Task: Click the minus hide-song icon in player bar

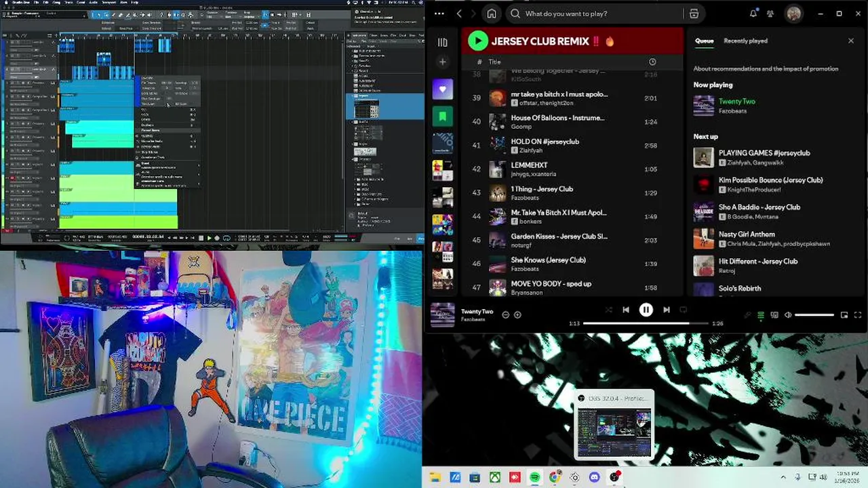Action: 505,314
